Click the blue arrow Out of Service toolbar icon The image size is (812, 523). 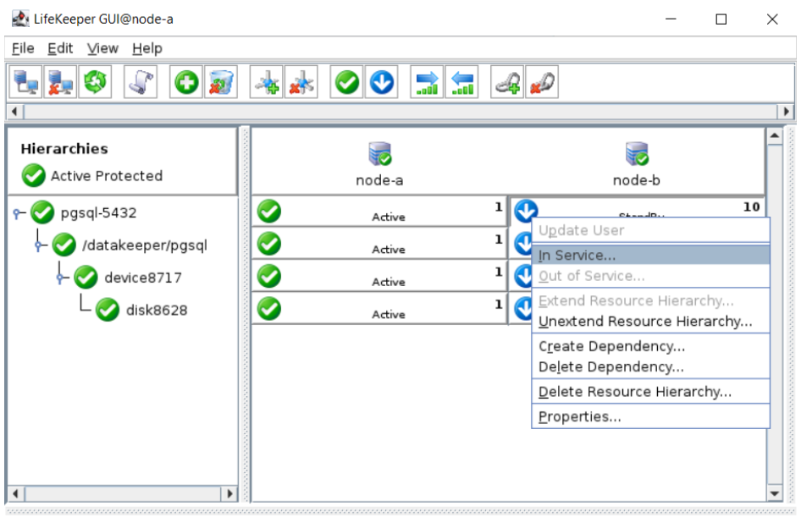pos(381,82)
